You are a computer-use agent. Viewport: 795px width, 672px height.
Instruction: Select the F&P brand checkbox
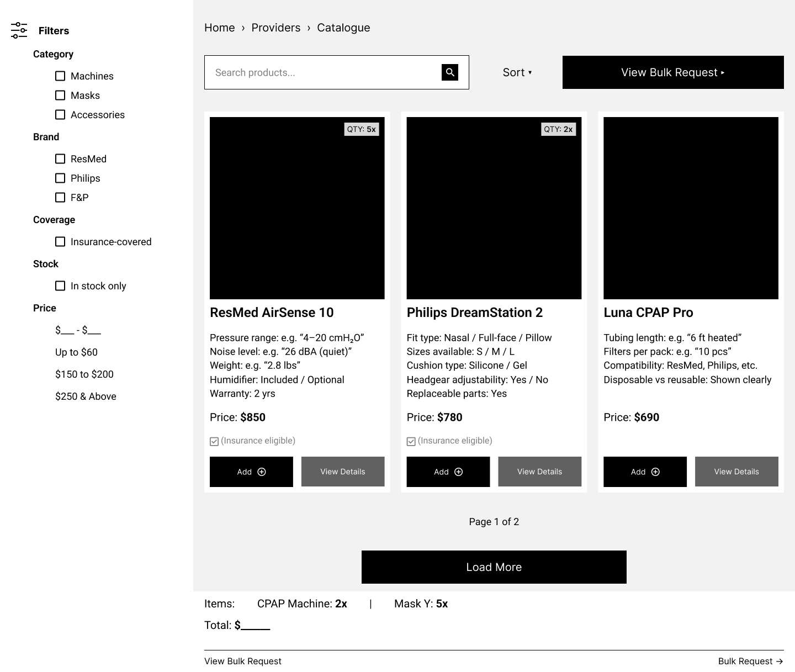point(60,198)
